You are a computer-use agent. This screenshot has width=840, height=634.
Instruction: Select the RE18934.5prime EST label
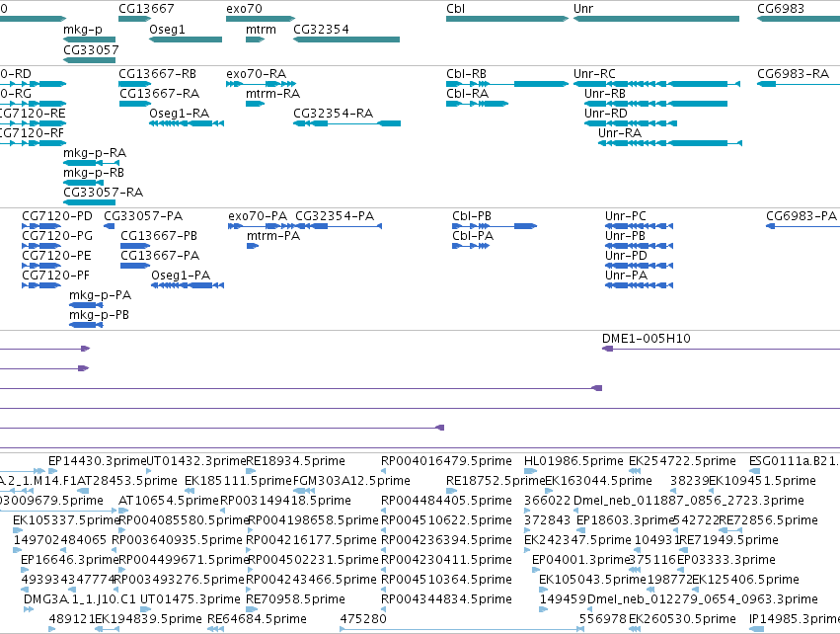(x=295, y=461)
